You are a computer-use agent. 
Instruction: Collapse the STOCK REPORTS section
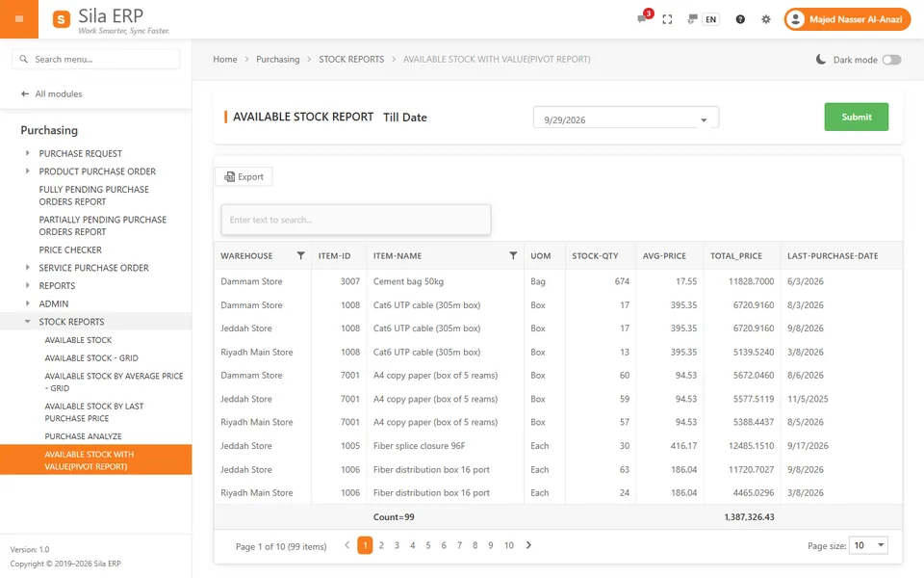[x=27, y=322]
